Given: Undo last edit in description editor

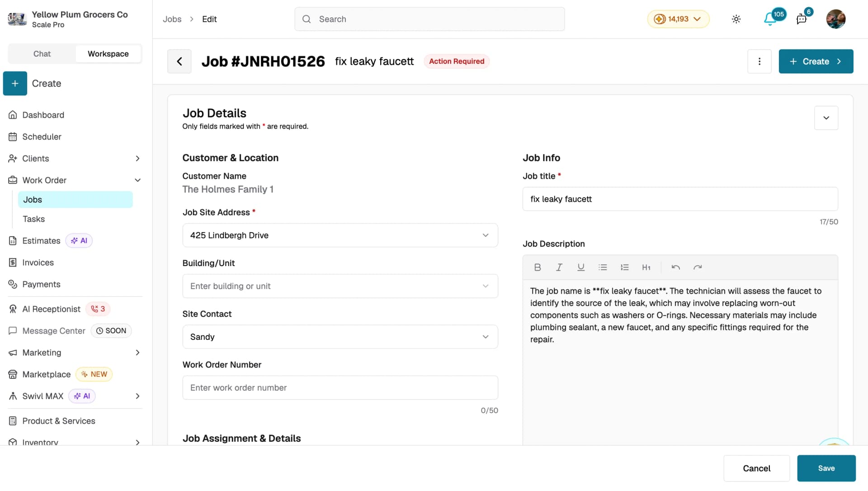Looking at the screenshot, I should point(676,267).
